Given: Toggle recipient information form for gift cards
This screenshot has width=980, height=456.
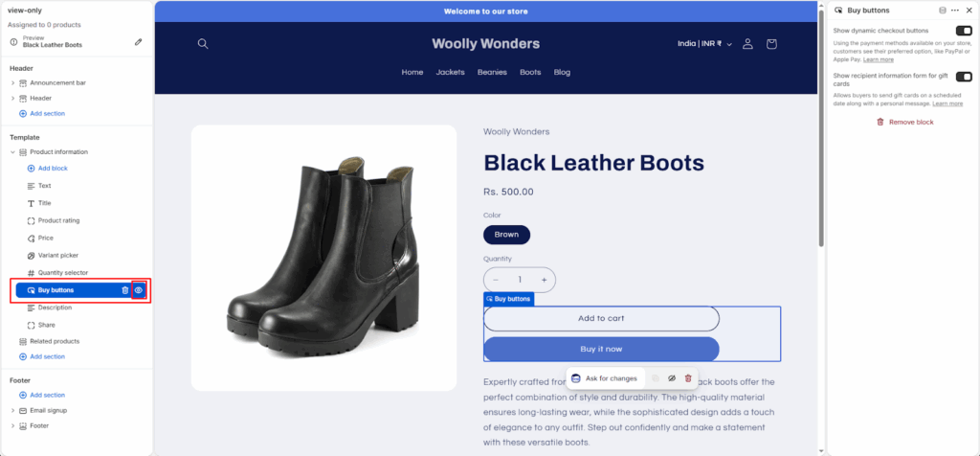Looking at the screenshot, I should click(x=964, y=77).
